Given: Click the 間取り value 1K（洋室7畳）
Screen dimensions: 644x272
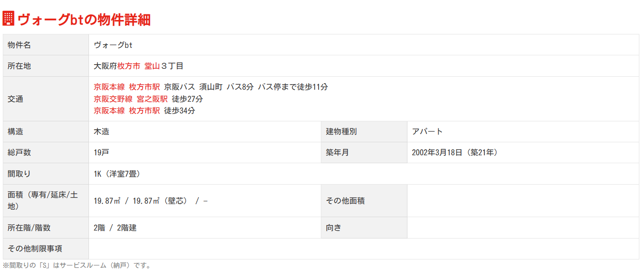Looking at the screenshot, I should pos(117,174).
